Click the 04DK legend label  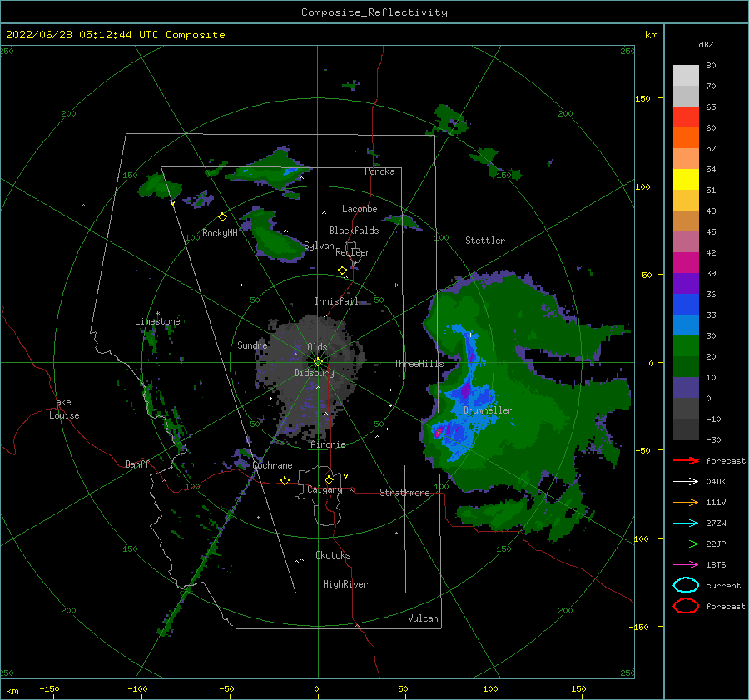pos(716,481)
